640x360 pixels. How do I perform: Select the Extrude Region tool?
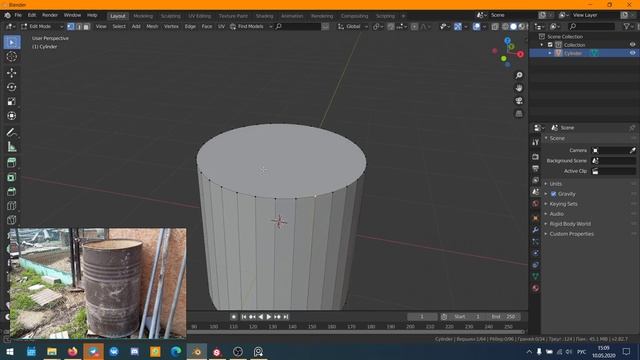11,162
